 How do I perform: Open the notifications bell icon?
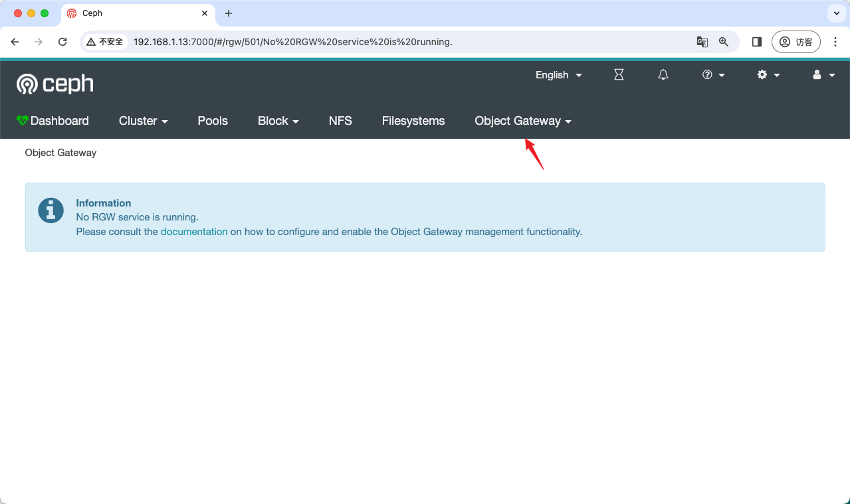pos(663,75)
